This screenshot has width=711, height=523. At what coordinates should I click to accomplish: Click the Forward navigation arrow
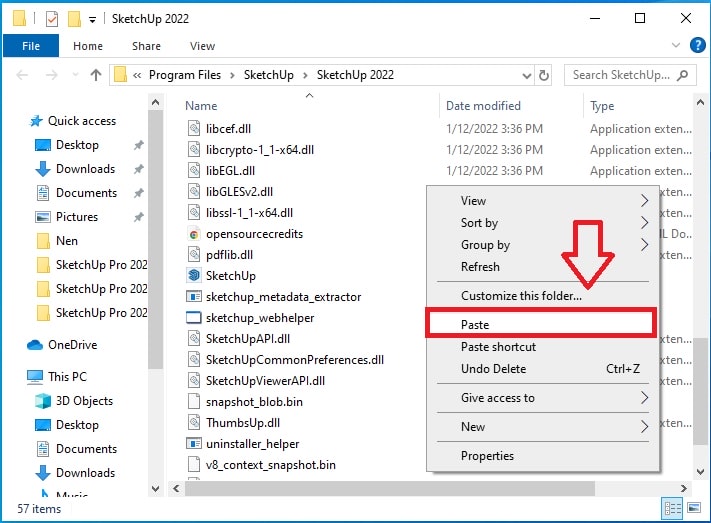coord(52,75)
